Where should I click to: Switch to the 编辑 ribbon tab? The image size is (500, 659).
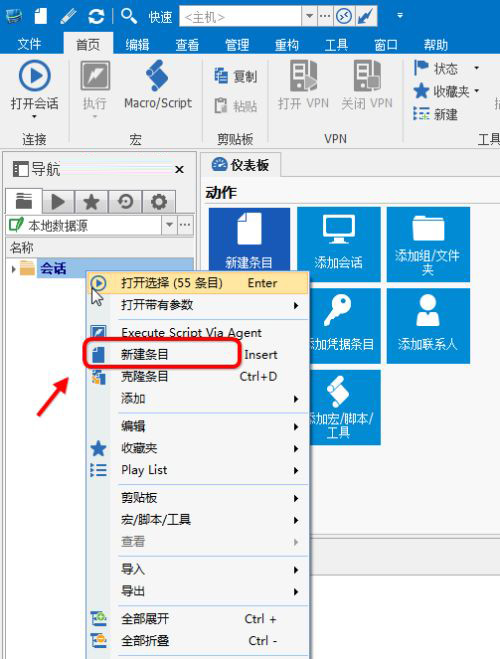(x=137, y=44)
